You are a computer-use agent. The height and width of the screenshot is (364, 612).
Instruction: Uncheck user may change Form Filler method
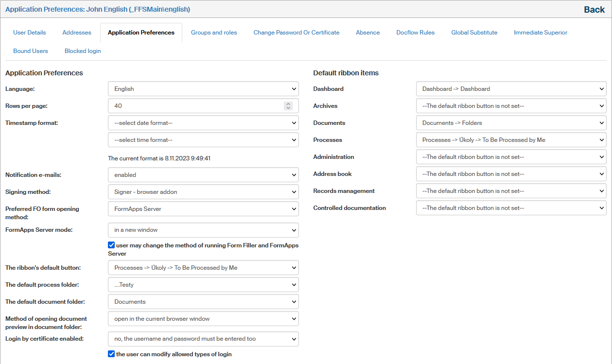click(112, 245)
